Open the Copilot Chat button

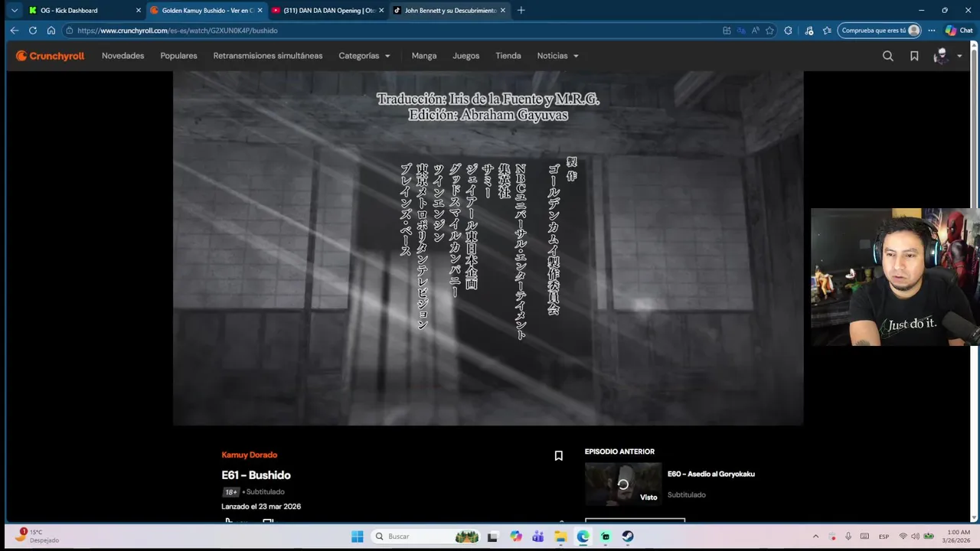pos(959,31)
